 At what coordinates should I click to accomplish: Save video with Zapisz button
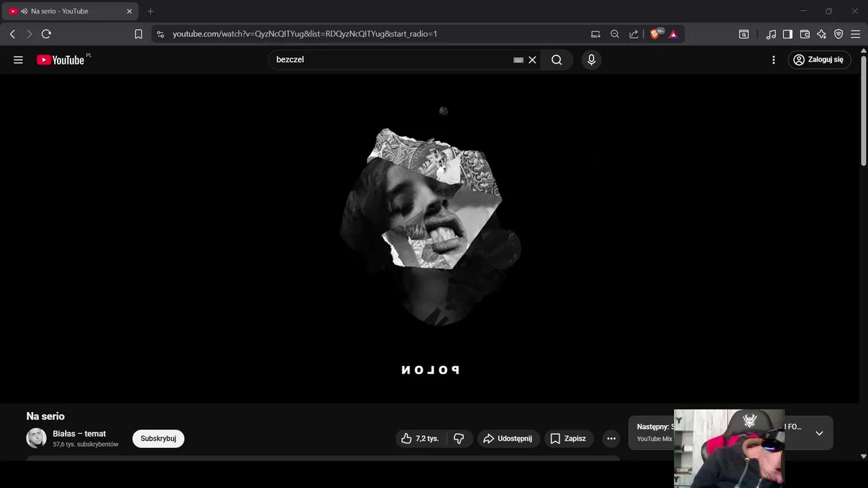pos(568,439)
